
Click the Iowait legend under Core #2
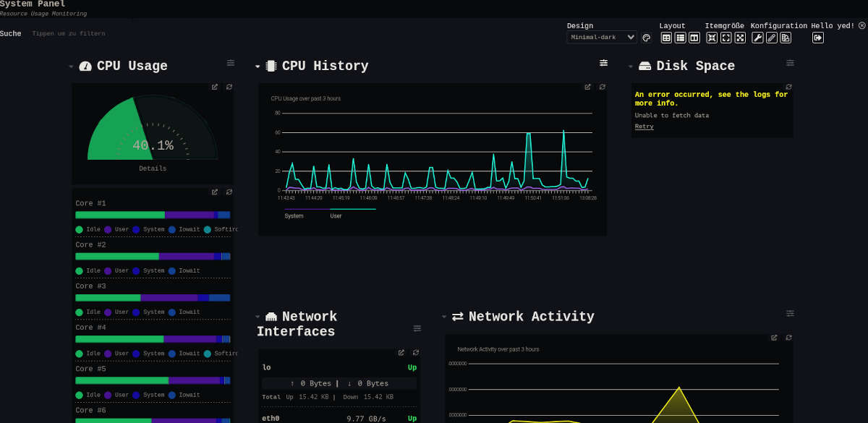[184, 271]
